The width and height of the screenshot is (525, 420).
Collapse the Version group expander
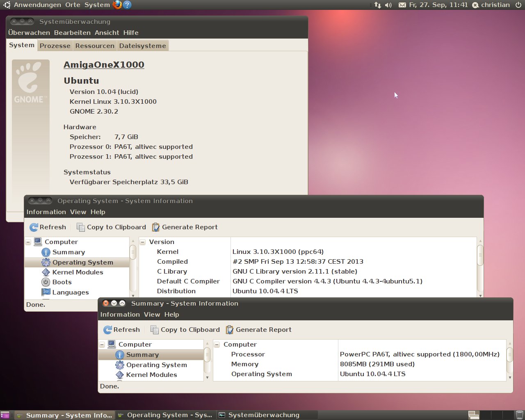click(x=143, y=242)
